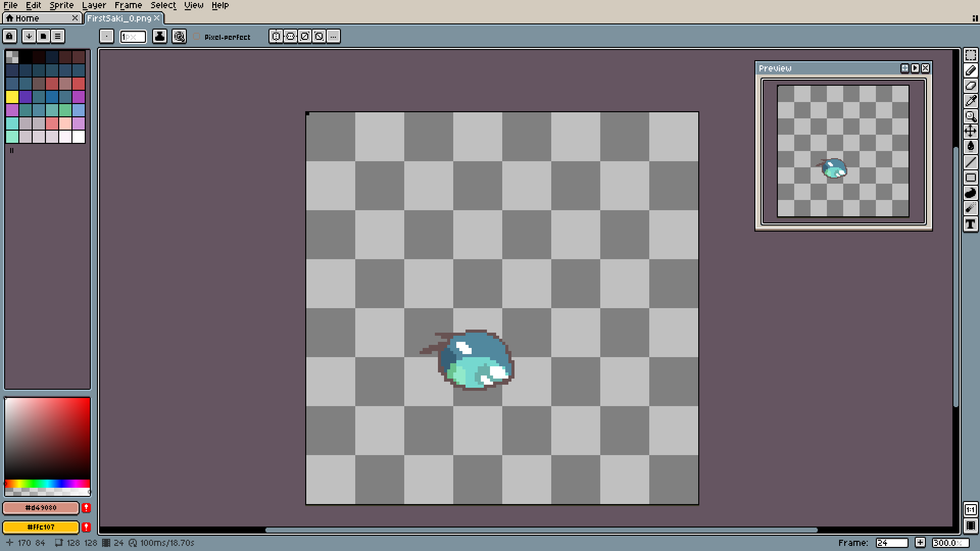Enable the Pixel-perfect checkbox
Viewport: 980px width, 551px height.
197,37
